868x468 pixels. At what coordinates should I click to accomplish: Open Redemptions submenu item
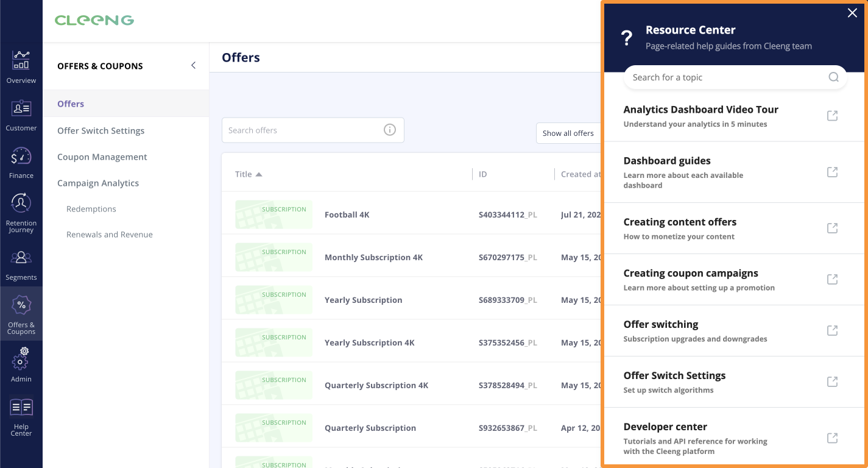91,208
